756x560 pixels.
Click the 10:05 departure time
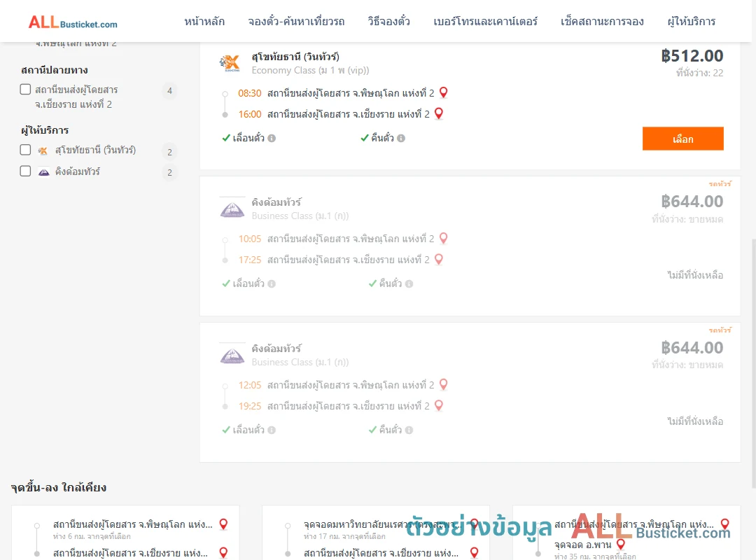(250, 239)
